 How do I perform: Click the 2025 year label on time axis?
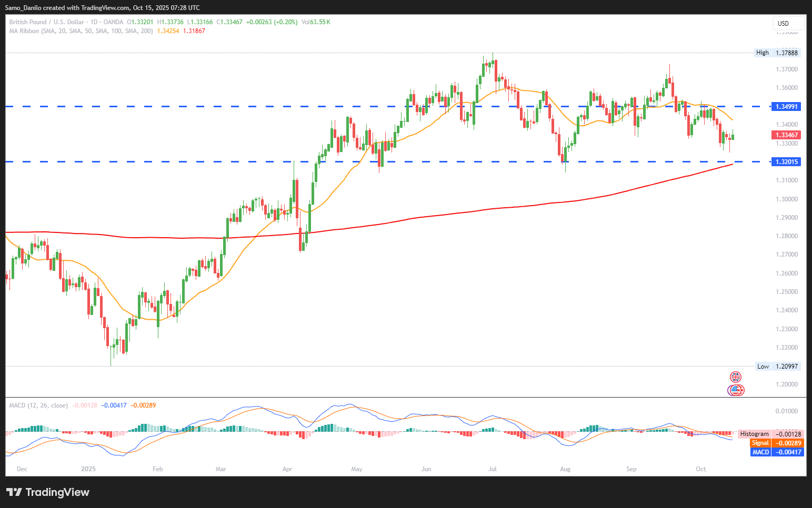click(x=88, y=469)
